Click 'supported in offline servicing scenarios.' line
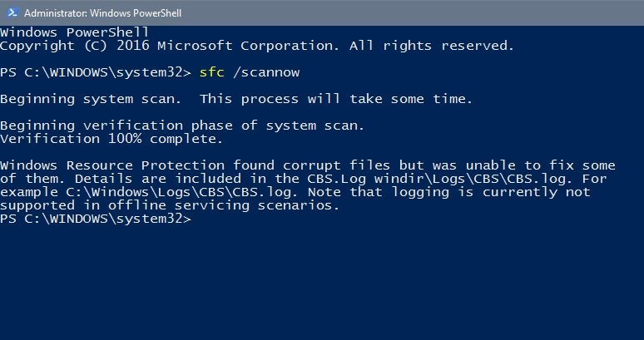Image resolution: width=644 pixels, height=340 pixels. pos(170,205)
